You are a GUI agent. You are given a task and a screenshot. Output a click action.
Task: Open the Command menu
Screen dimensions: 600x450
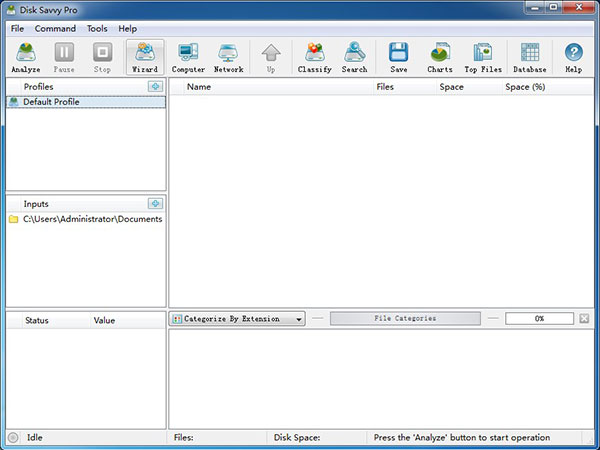click(x=55, y=29)
